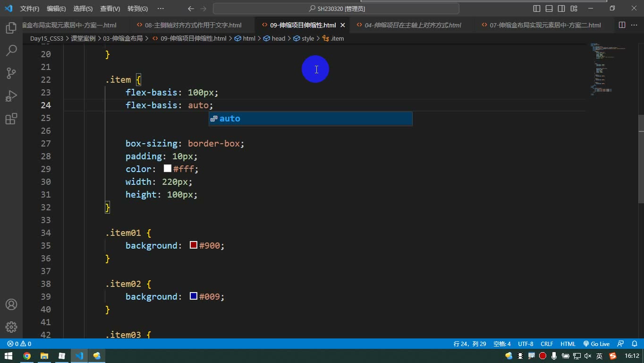Open errors and warnings status item
Viewport: 644px width, 363px height.
[x=19, y=344]
